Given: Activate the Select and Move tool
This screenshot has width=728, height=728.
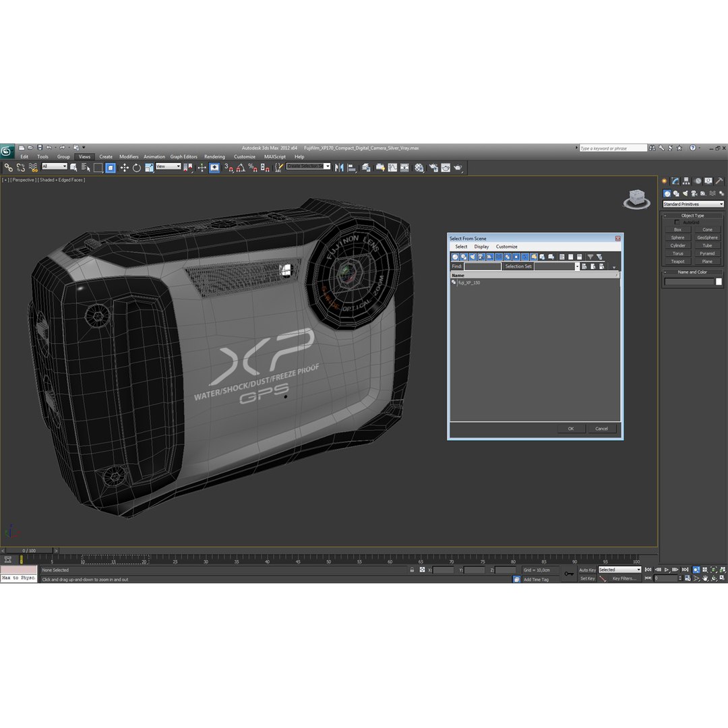Looking at the screenshot, I should click(124, 168).
